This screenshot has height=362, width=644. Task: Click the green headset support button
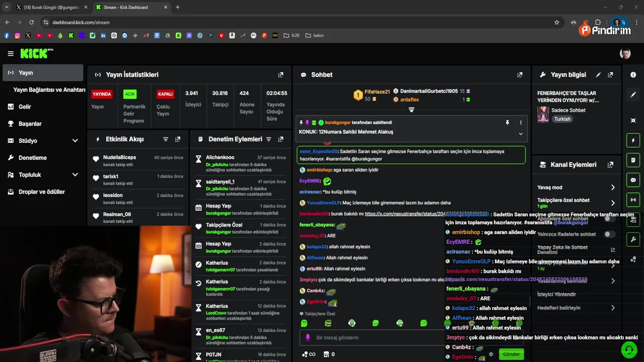629,349
